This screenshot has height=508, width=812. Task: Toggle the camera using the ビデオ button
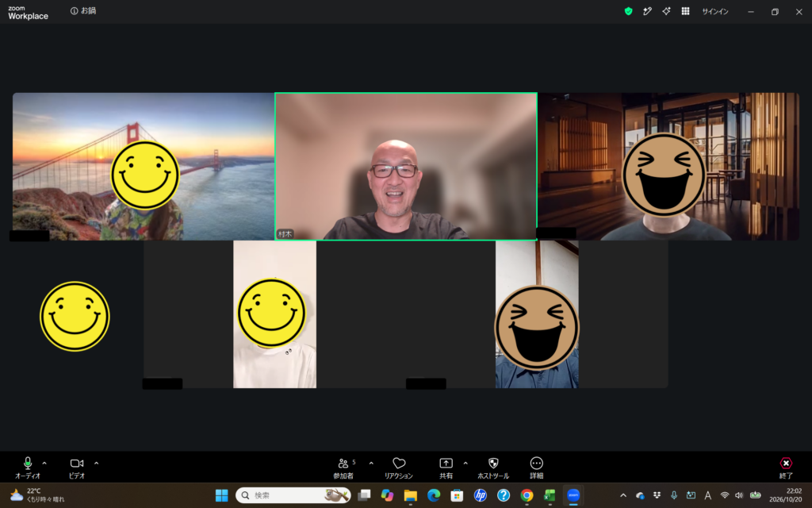tap(77, 467)
